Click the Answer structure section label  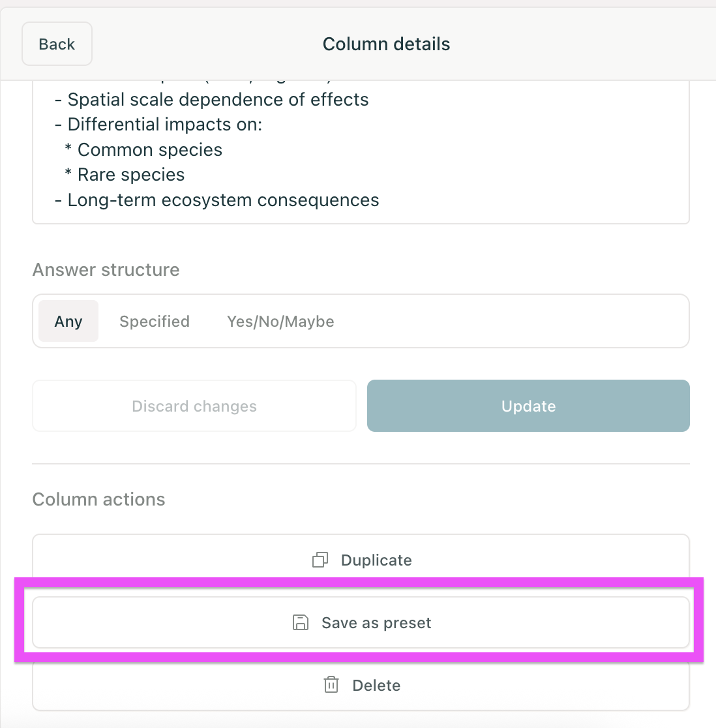tap(106, 270)
